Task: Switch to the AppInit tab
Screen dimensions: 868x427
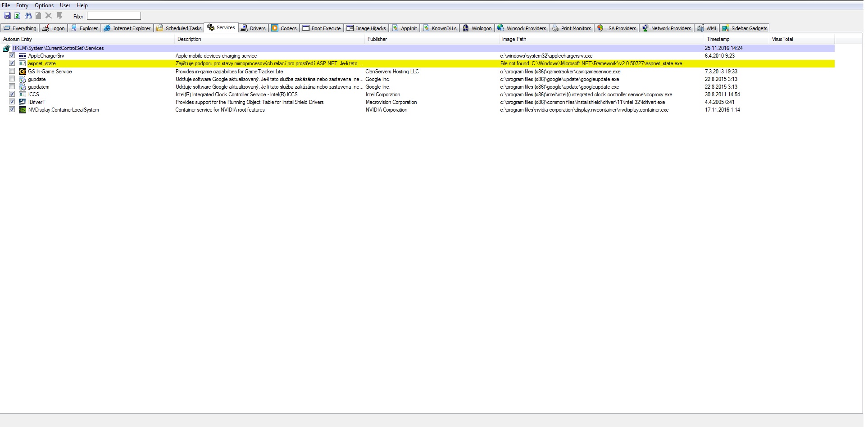Action: point(404,28)
